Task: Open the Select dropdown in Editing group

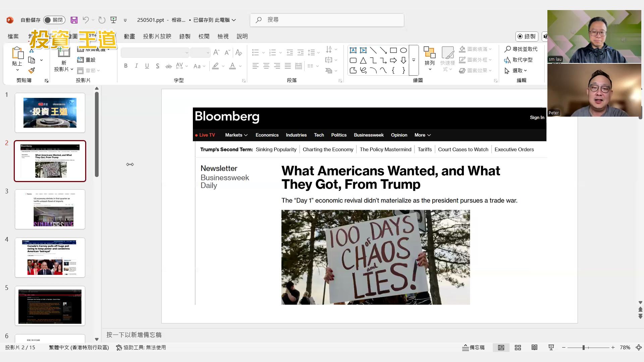Action: pos(516,71)
